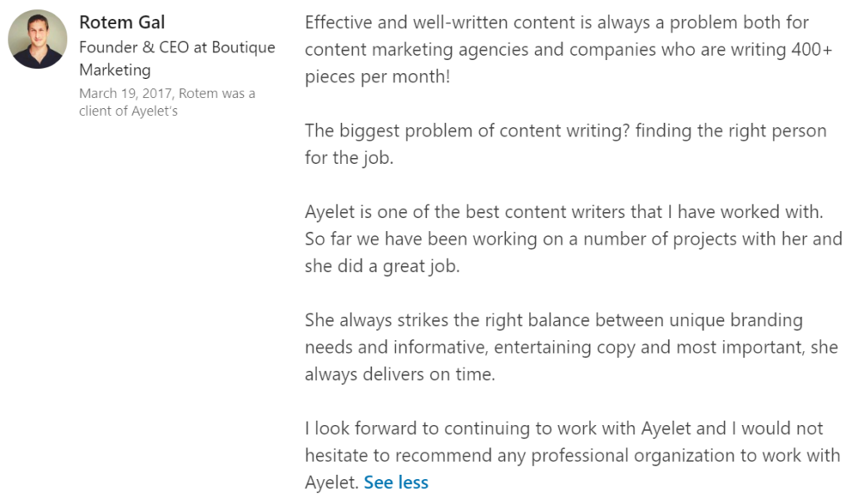Image resolution: width=852 pixels, height=504 pixels.
Task: Select the Founder & CEO at Boutique line
Action: 177,47
